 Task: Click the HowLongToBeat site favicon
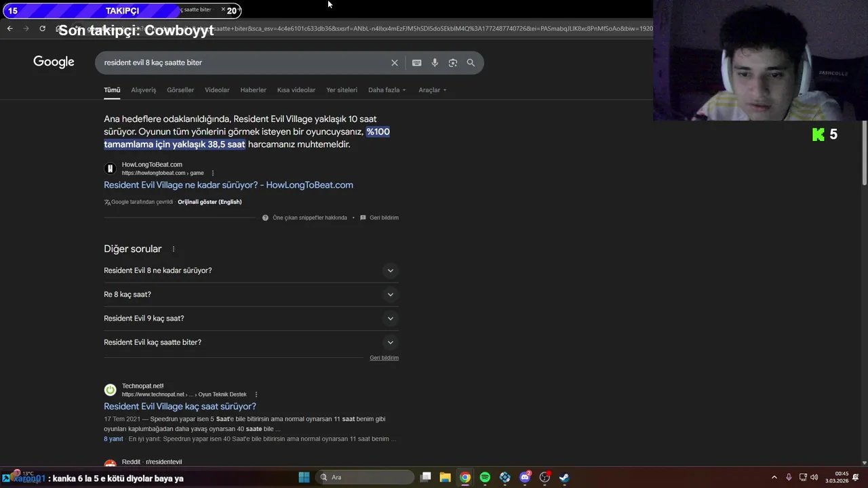tap(110, 168)
